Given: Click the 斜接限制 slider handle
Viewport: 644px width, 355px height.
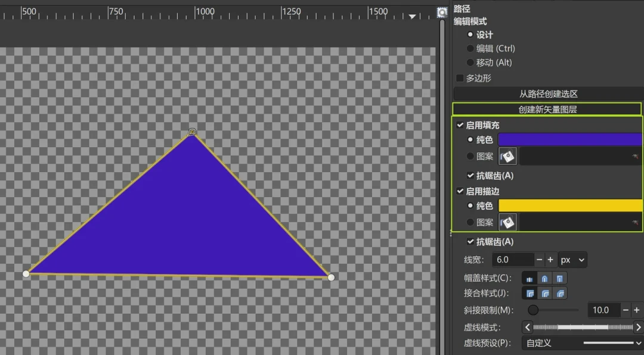Looking at the screenshot, I should point(533,310).
